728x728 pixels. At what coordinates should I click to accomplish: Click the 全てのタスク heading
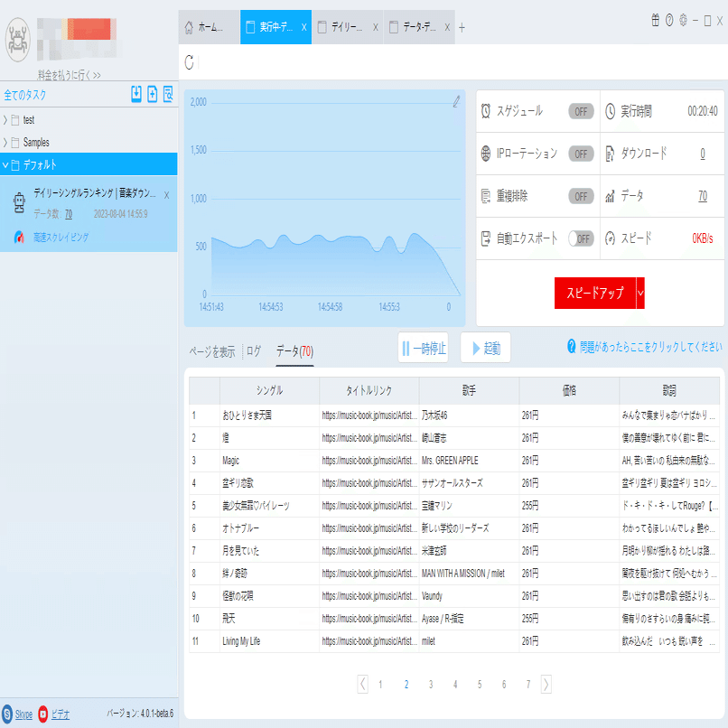point(25,95)
